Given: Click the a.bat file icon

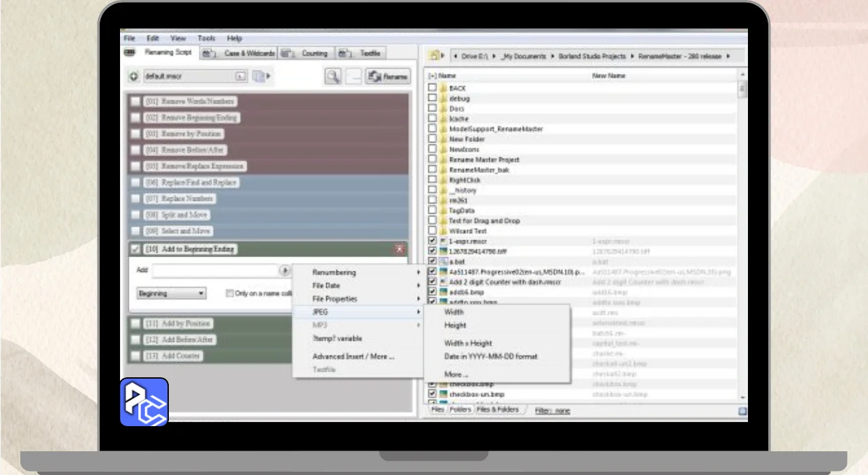Looking at the screenshot, I should coord(443,261).
